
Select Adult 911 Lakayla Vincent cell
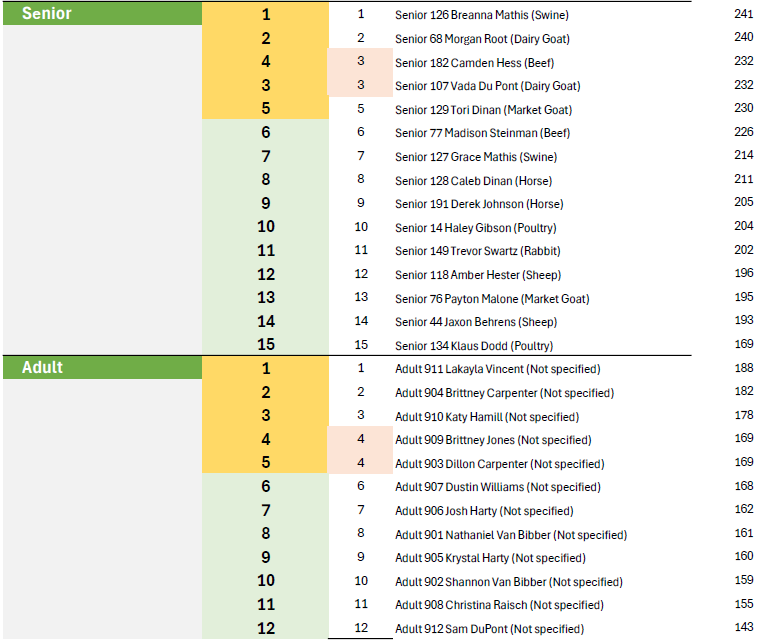(497, 369)
